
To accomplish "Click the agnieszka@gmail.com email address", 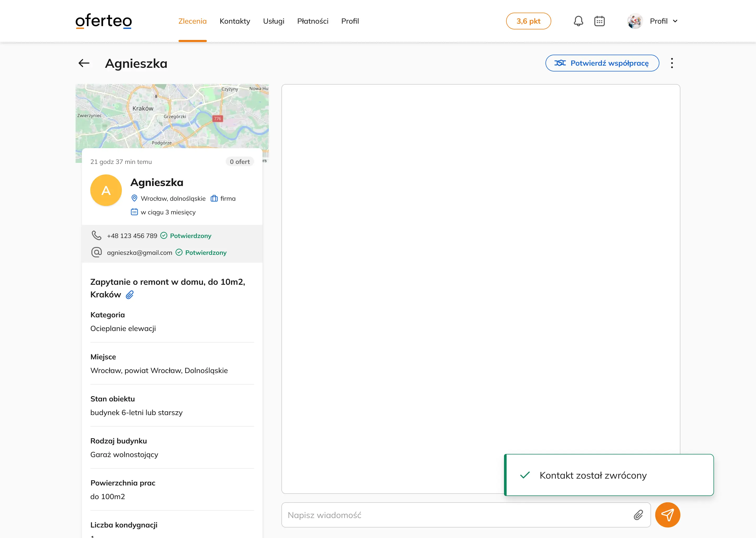I will coord(139,253).
